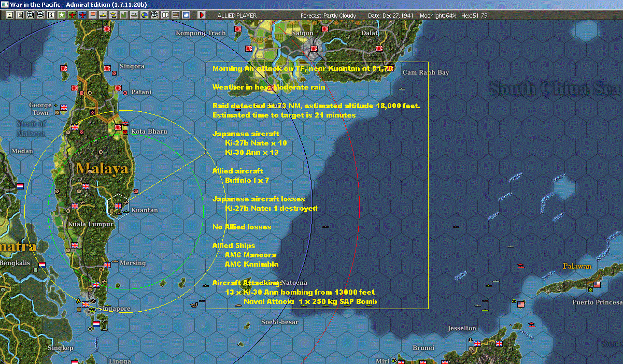Select the Japanese flag base at Dalat
Screen dimensions: 623x364
point(378,48)
